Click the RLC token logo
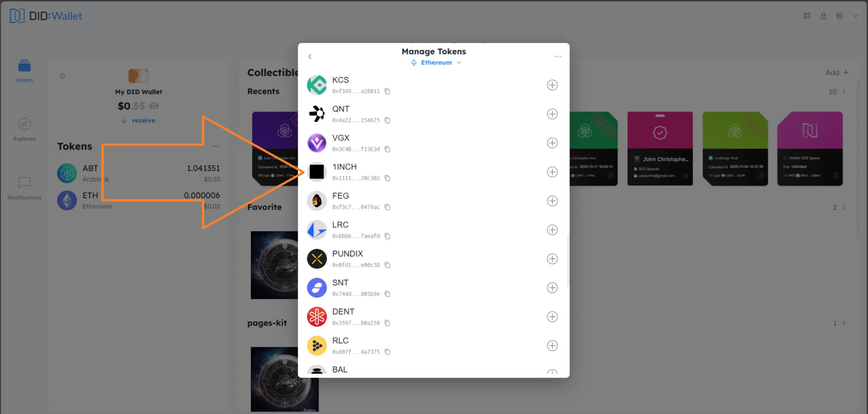Image resolution: width=868 pixels, height=414 pixels. click(317, 346)
